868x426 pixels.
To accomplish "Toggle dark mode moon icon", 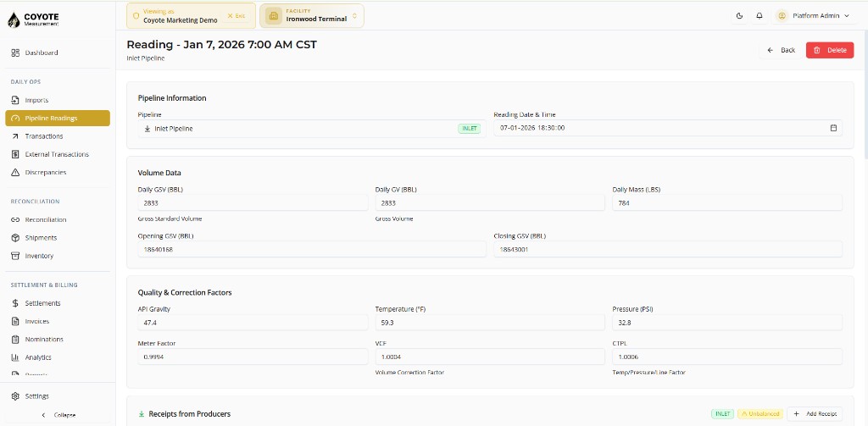I will pyautogui.click(x=739, y=16).
